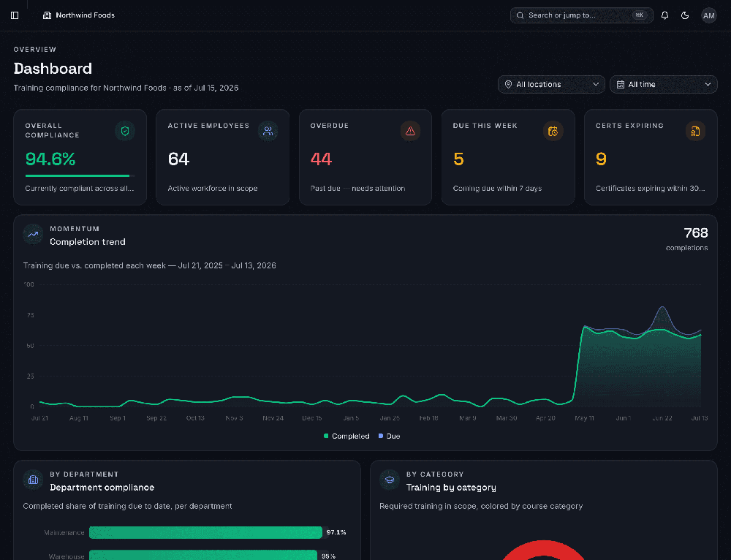Click the Overall Compliance shield icon
731x560 pixels.
(x=125, y=131)
